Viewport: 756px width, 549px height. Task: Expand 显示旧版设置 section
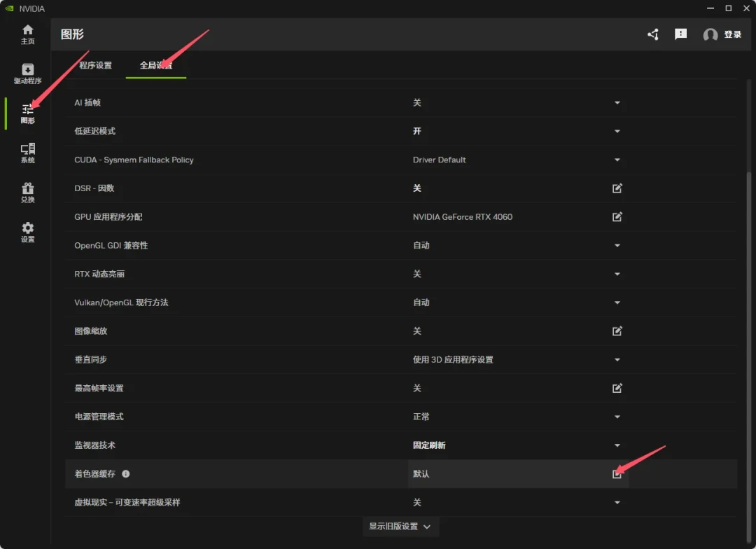pyautogui.click(x=400, y=527)
